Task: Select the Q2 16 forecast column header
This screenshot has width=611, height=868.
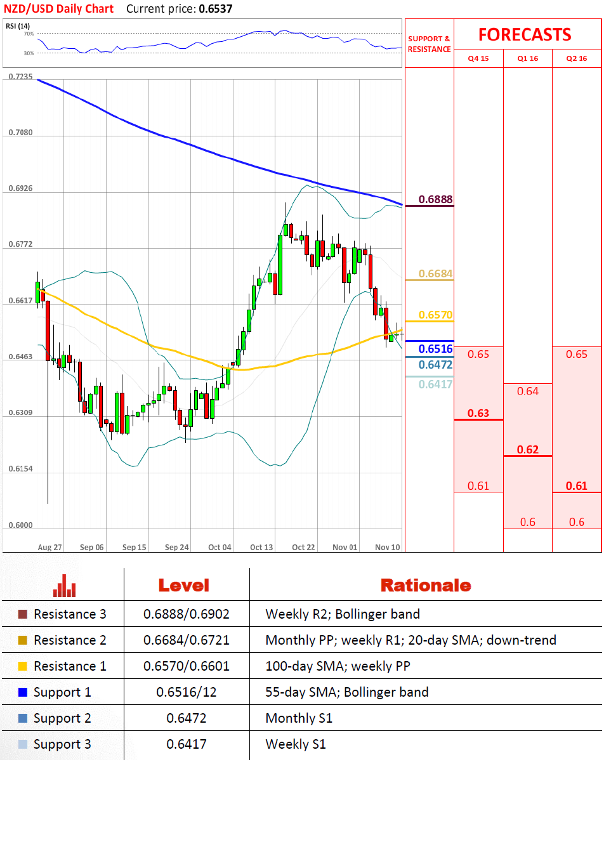Action: point(577,58)
